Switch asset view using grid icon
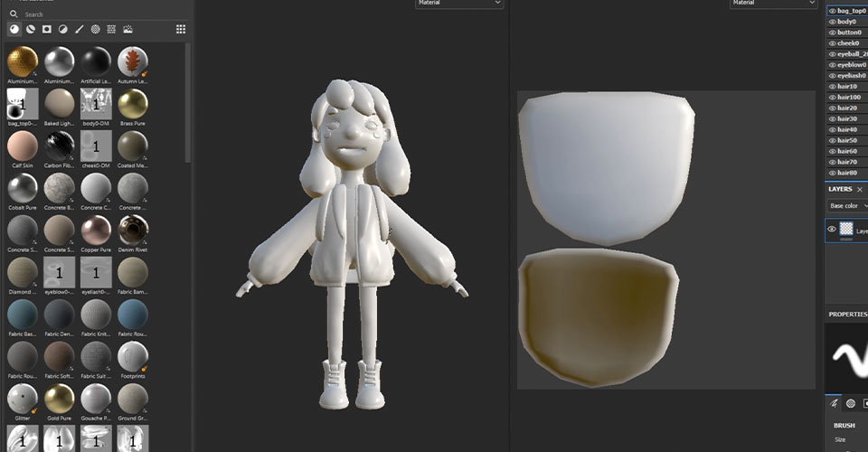This screenshot has width=868, height=452. (x=181, y=29)
